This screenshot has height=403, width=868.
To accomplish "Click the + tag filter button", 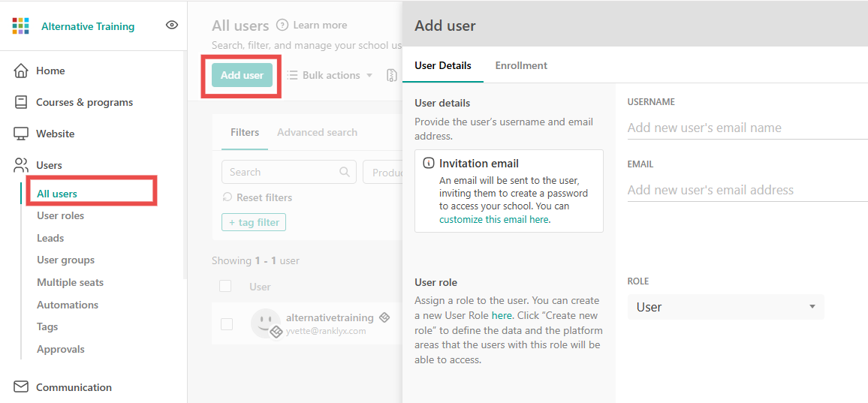I will [x=254, y=223].
